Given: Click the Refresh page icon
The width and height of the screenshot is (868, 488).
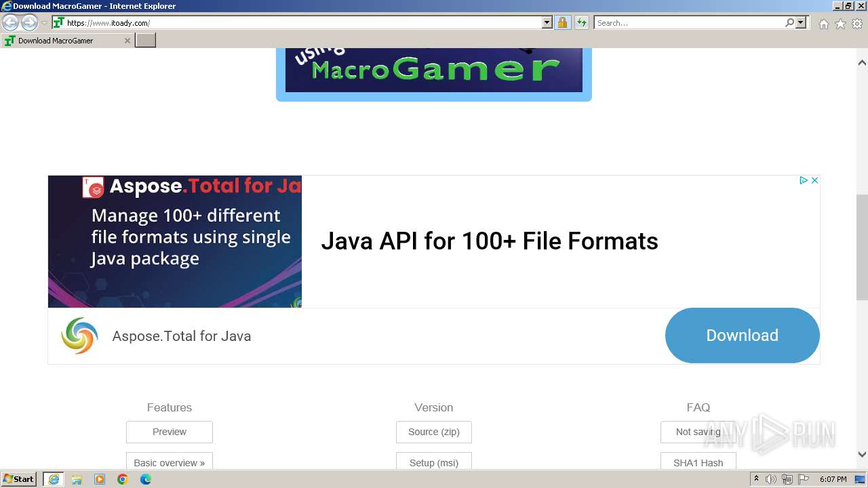Looking at the screenshot, I should [581, 23].
